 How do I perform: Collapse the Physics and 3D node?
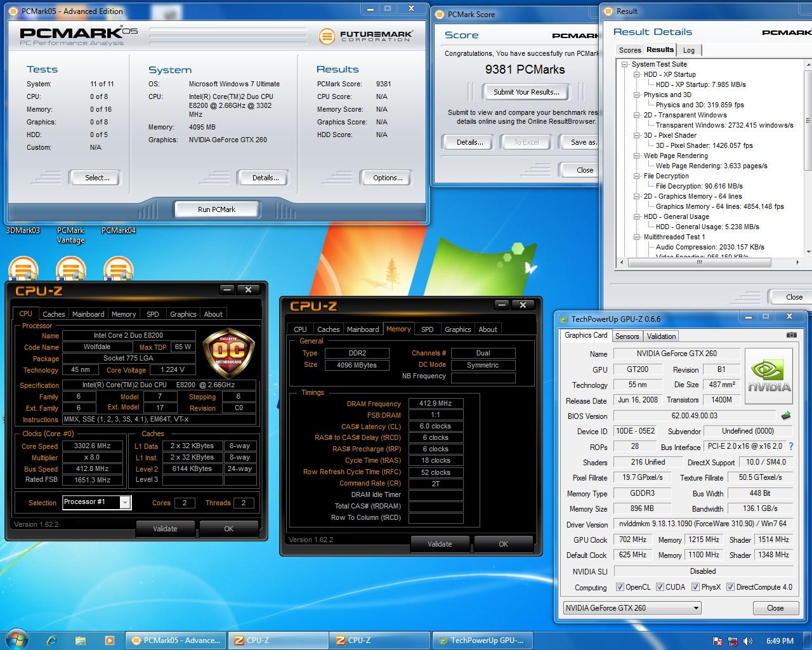tap(637, 95)
